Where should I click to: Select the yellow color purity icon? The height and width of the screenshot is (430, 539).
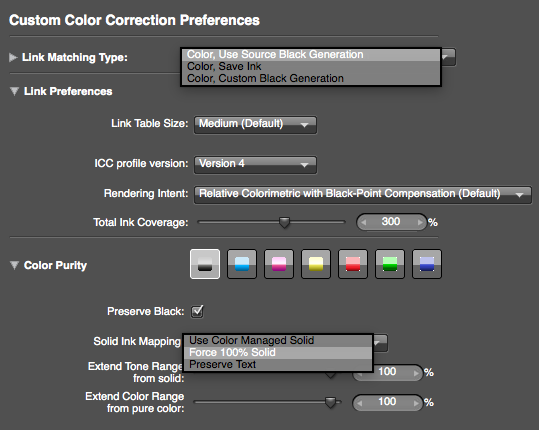point(316,264)
